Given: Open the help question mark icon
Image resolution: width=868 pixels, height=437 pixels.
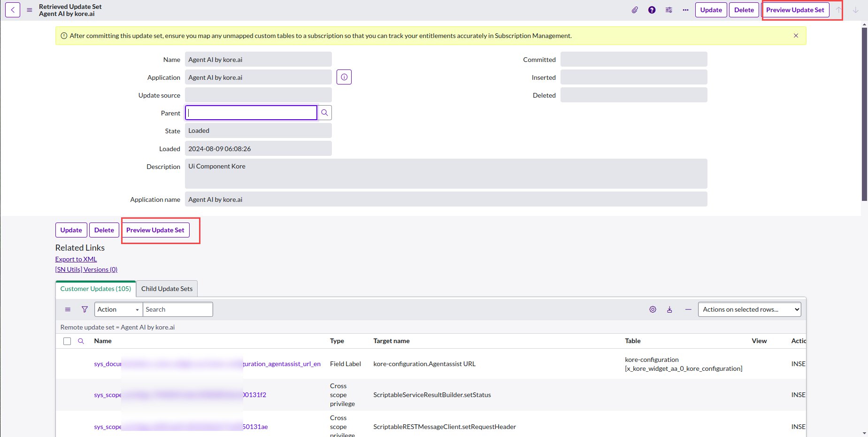Looking at the screenshot, I should (652, 10).
